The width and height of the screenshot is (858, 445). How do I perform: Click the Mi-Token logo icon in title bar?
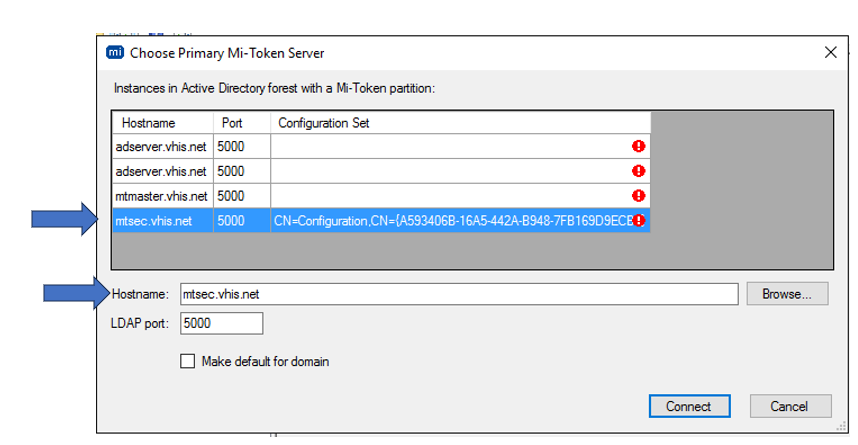[x=115, y=53]
